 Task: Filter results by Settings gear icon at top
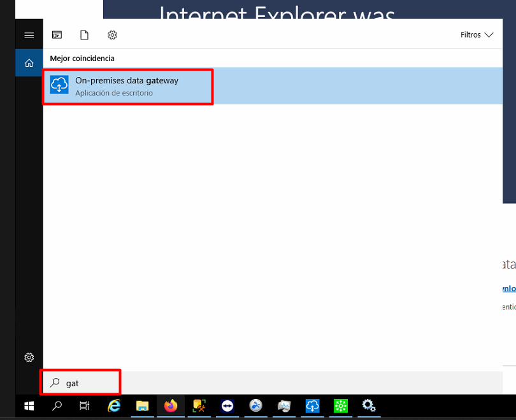[112, 35]
